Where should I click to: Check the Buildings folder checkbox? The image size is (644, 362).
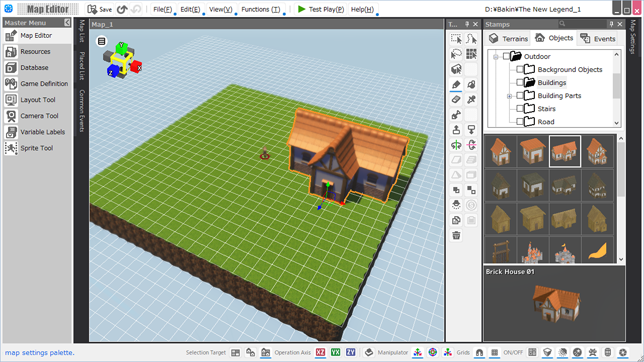[520, 82]
